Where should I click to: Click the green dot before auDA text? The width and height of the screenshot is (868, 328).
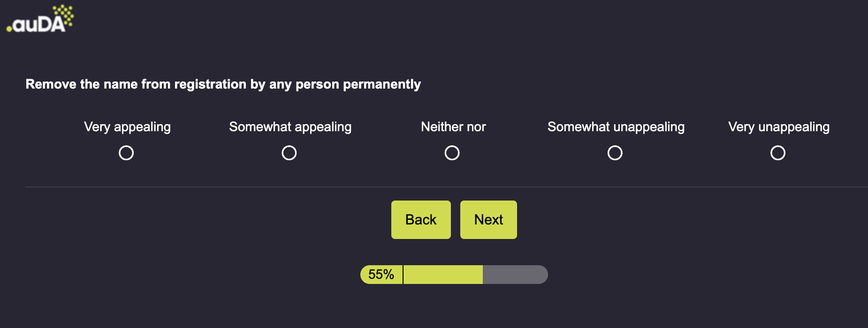click(9, 30)
